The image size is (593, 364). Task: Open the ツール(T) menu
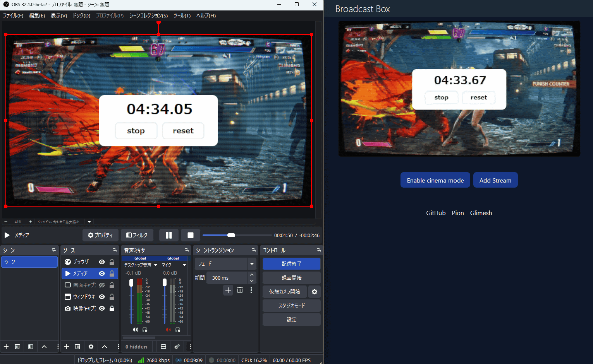[182, 15]
